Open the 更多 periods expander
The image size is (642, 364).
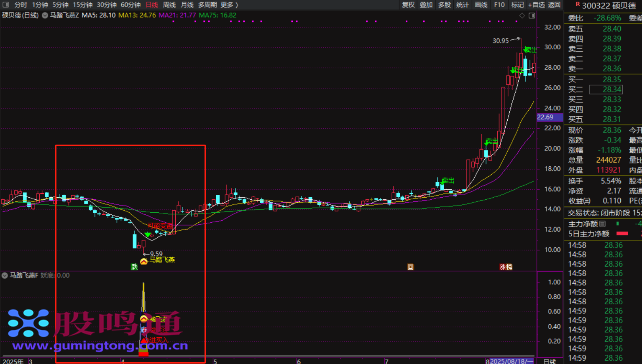click(229, 5)
